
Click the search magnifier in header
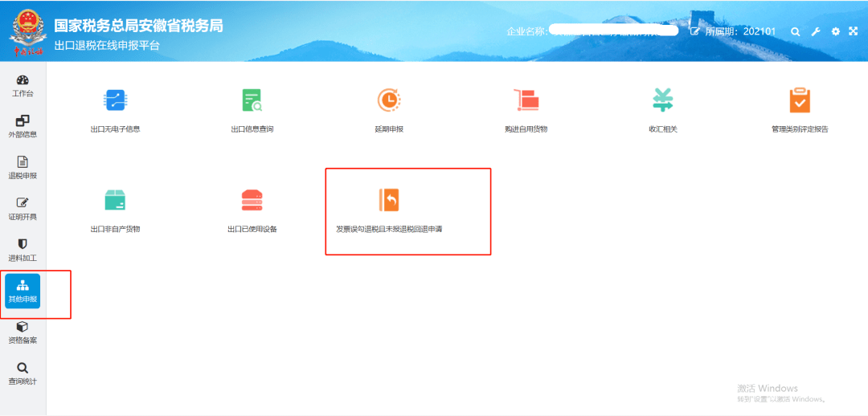(x=795, y=31)
